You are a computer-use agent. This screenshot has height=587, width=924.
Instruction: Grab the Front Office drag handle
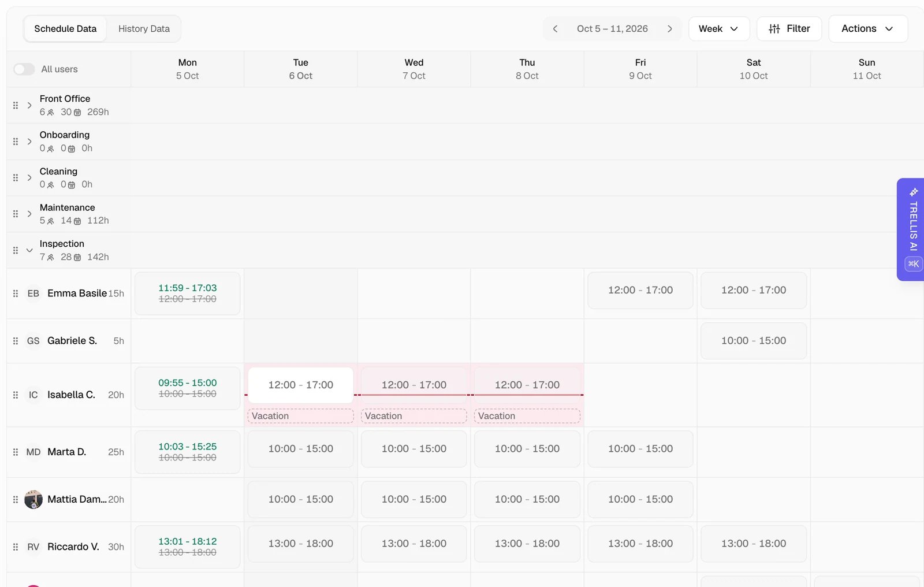16,105
